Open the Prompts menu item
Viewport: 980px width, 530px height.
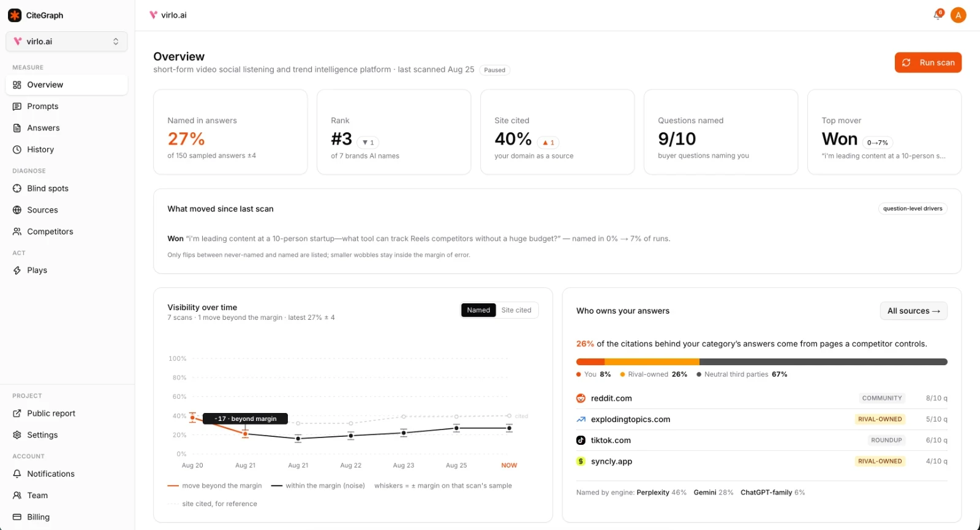coord(67,107)
